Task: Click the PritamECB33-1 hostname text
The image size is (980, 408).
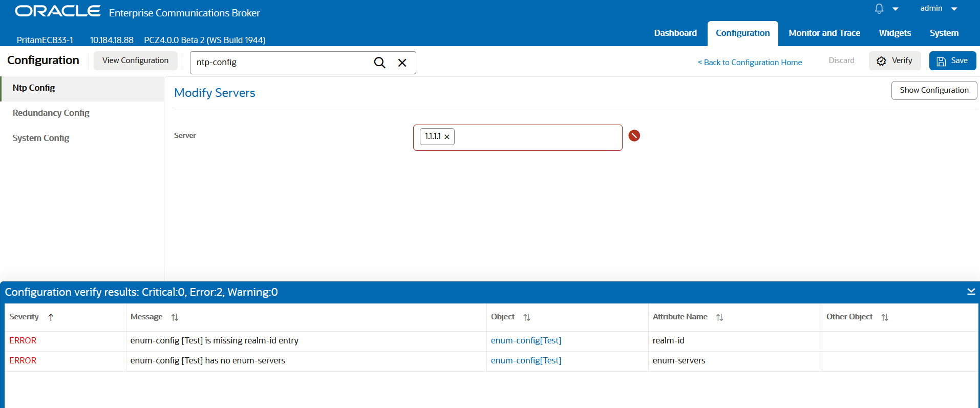Action: tap(45, 40)
